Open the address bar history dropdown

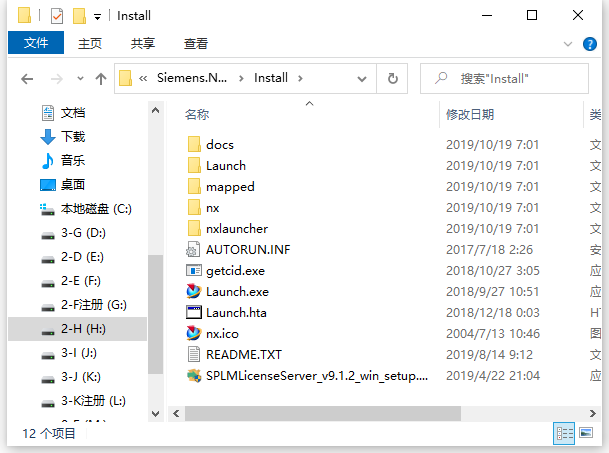(x=362, y=79)
